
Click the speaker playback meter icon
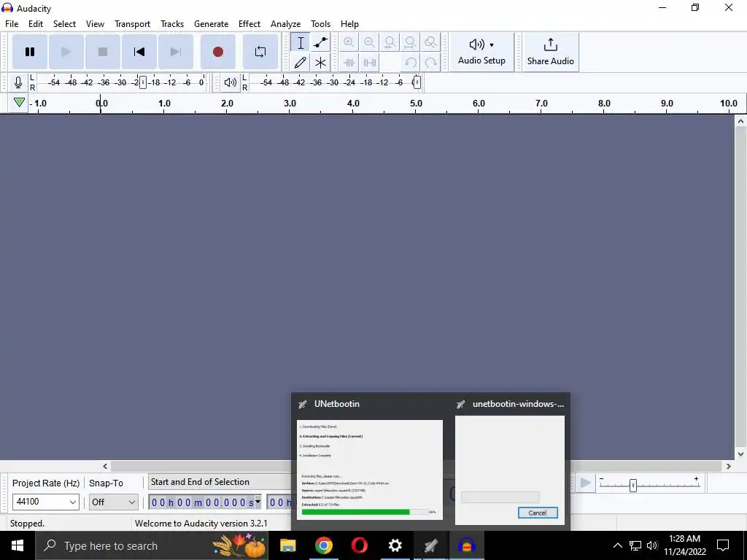click(230, 82)
